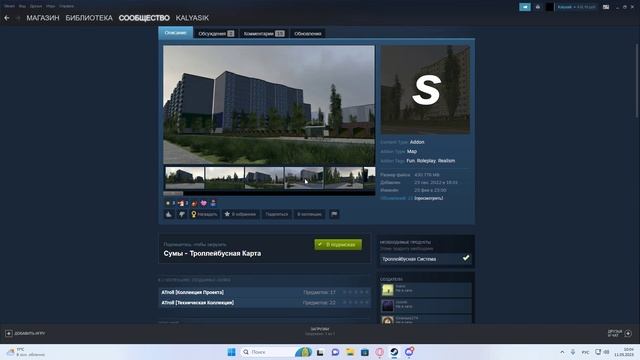Click the large main screenshot preview
The image size is (640, 360).
pos(269,105)
